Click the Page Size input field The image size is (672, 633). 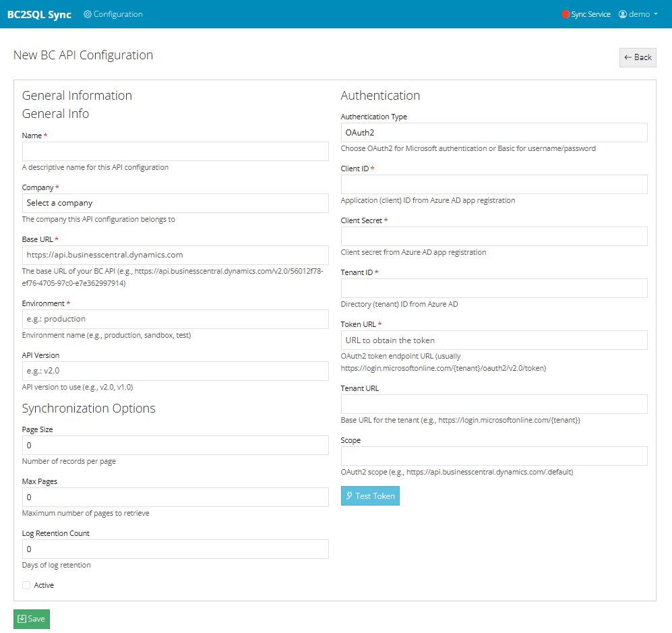pyautogui.click(x=175, y=445)
